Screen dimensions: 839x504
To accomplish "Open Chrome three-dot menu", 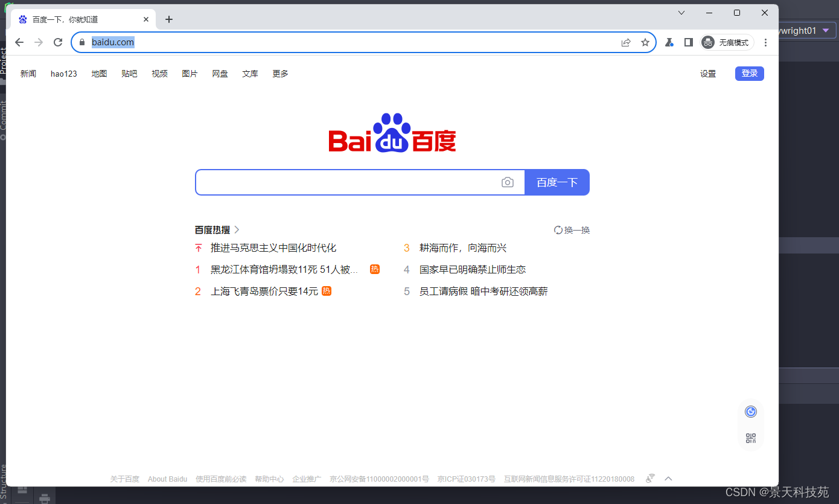I will click(x=766, y=42).
